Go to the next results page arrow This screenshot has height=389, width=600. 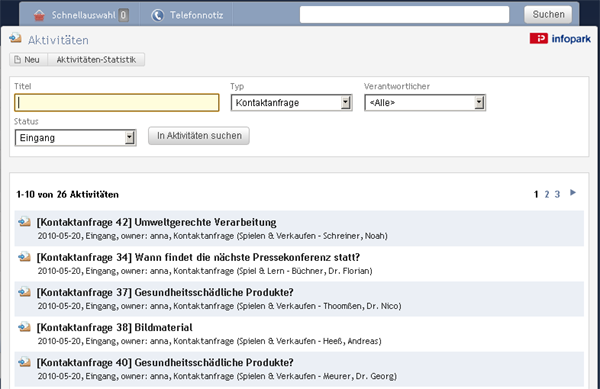coord(573,192)
